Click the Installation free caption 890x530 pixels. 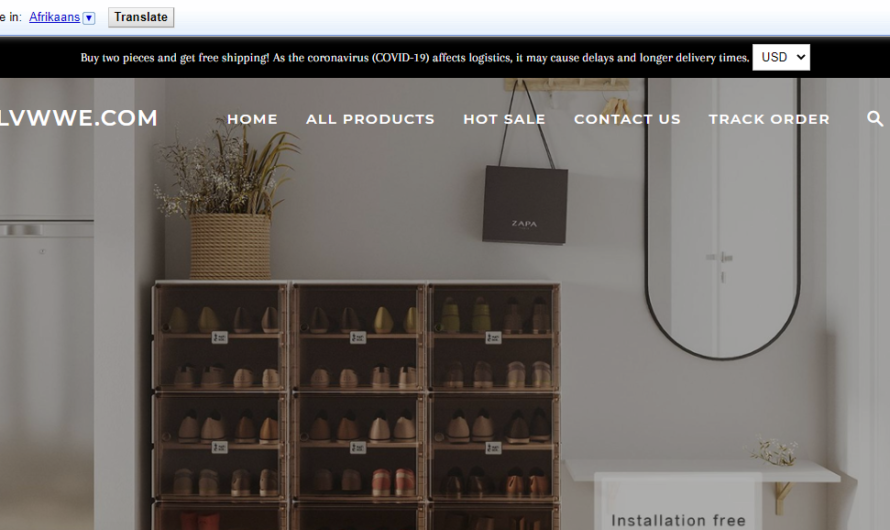[x=678, y=520]
